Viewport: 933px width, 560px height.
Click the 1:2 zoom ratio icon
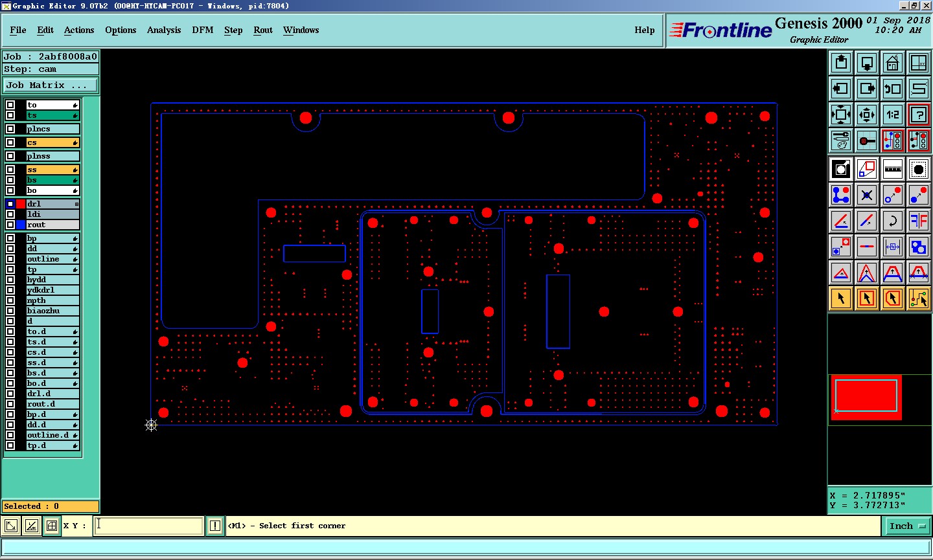click(893, 115)
